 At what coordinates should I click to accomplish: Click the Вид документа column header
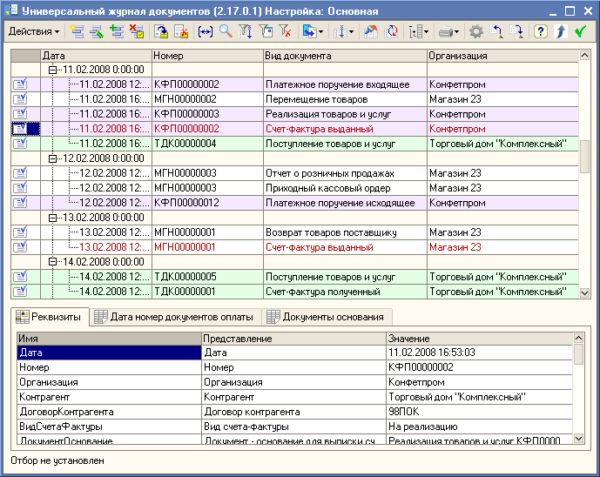coord(345,56)
